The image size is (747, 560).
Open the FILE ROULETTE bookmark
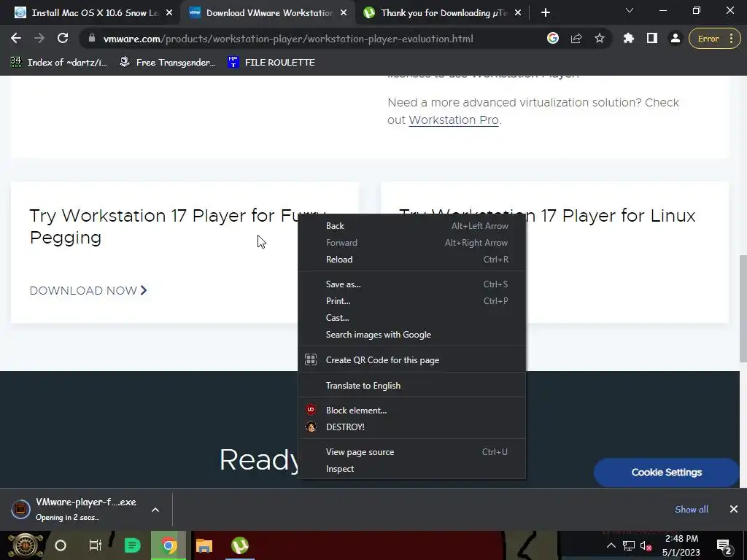click(271, 63)
